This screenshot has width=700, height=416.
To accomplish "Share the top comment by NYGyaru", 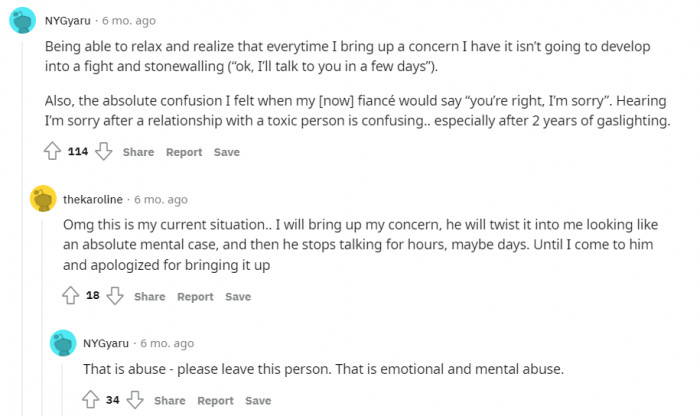I will click(x=138, y=152).
